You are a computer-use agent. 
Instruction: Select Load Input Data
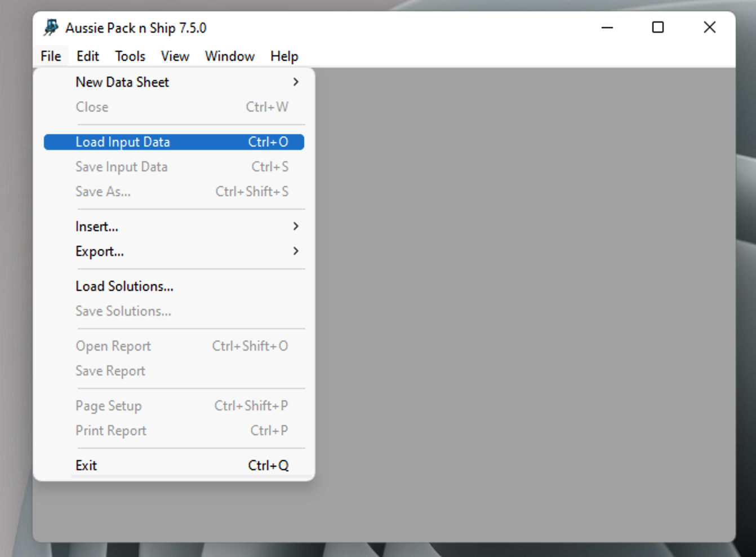tap(174, 142)
